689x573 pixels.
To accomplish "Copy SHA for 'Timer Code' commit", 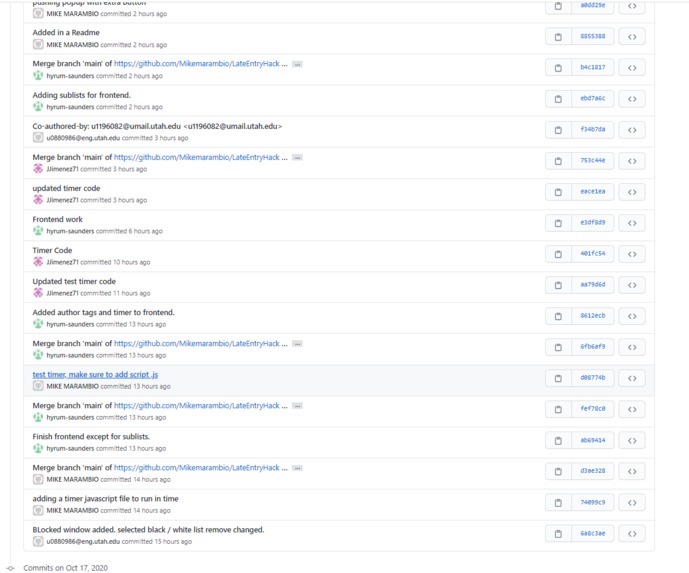I will coord(558,254).
